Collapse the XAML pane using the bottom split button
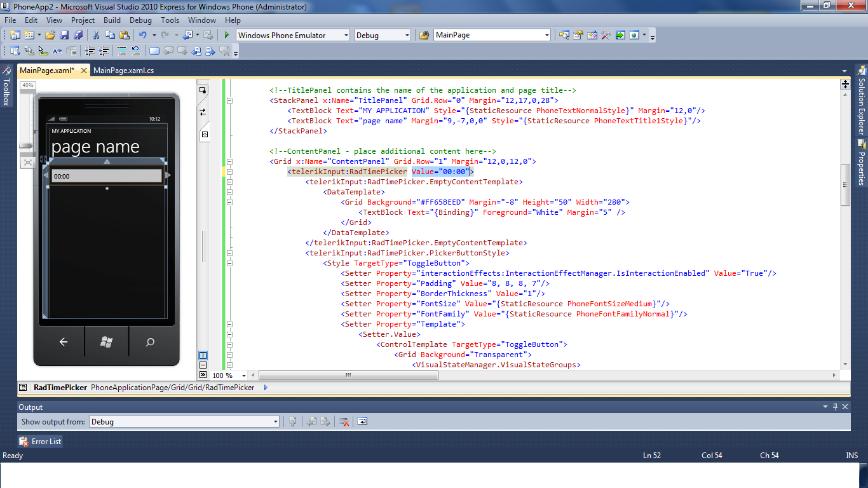The image size is (868, 488). [203, 375]
